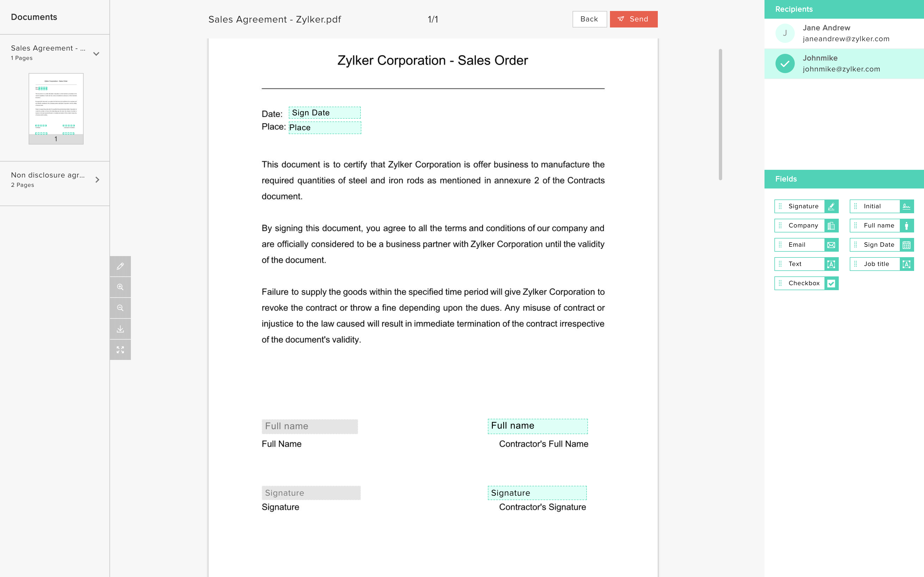924x577 pixels.
Task: Select the Sign Date calendar icon
Action: click(906, 245)
